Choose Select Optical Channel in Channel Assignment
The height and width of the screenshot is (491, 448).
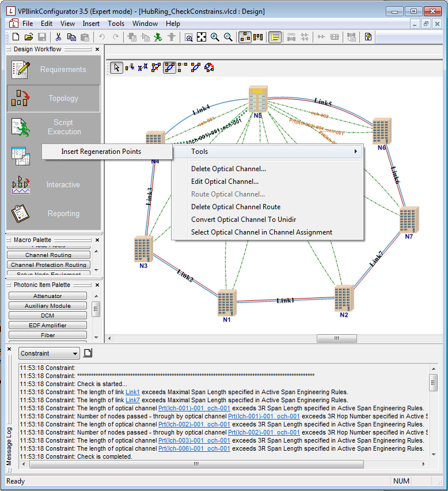tap(268, 232)
